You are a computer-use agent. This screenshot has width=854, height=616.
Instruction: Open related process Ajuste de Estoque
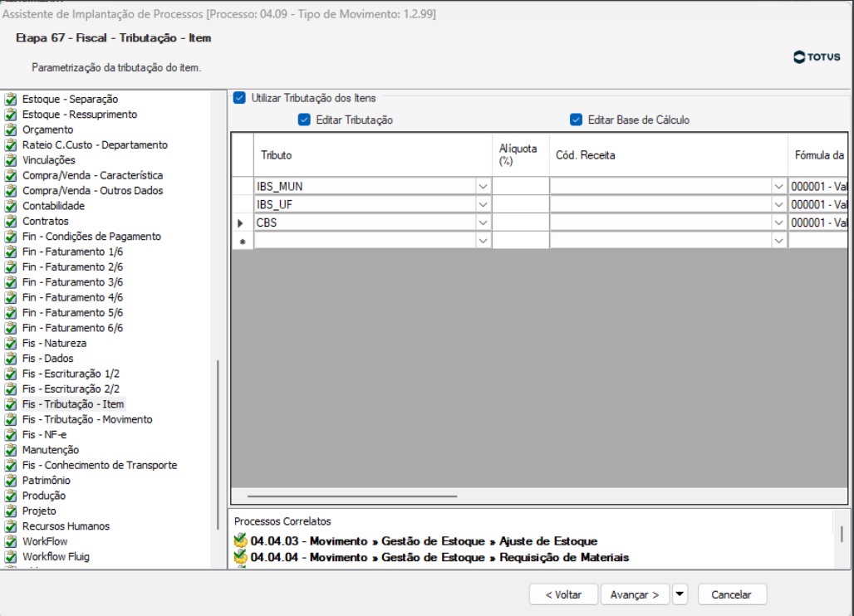coord(424,541)
